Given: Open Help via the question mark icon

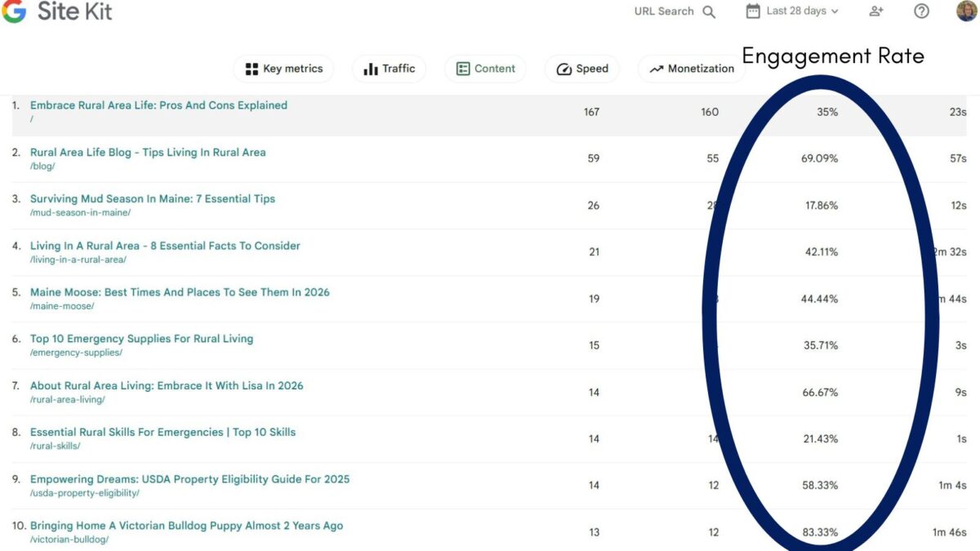Looking at the screenshot, I should (x=921, y=11).
